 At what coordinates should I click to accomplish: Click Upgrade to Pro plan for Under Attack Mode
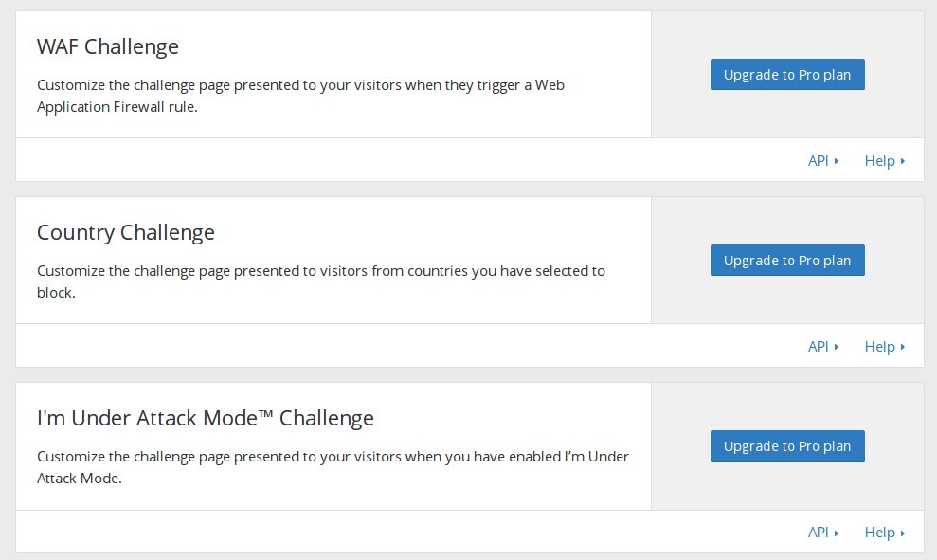tap(787, 446)
